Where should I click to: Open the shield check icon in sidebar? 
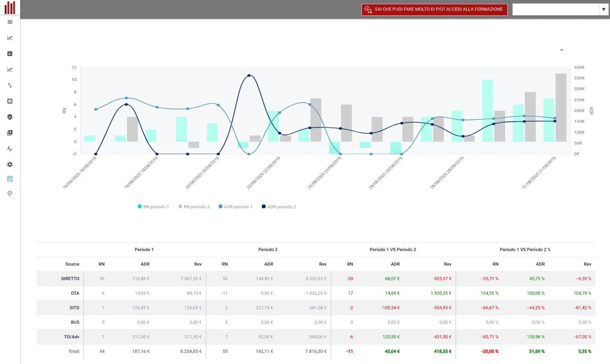pos(10,117)
